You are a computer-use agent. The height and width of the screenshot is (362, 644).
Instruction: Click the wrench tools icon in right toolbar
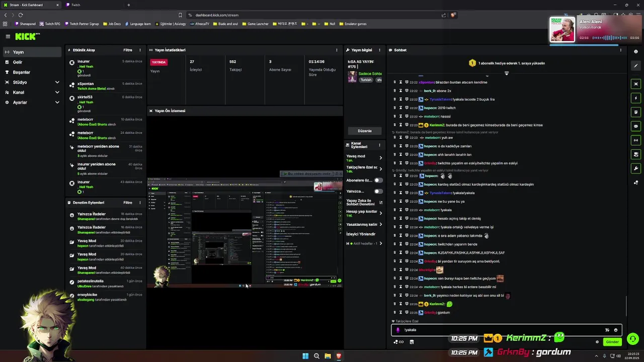pyautogui.click(x=636, y=168)
